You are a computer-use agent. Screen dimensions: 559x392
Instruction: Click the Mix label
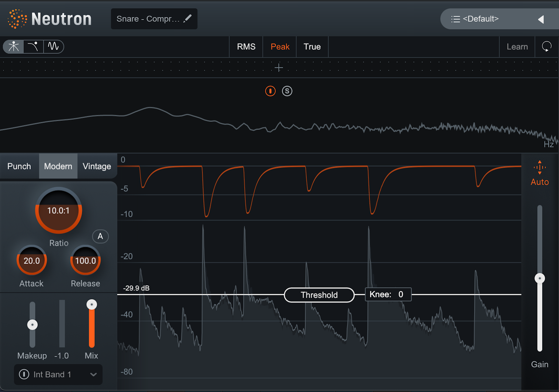[x=92, y=356]
